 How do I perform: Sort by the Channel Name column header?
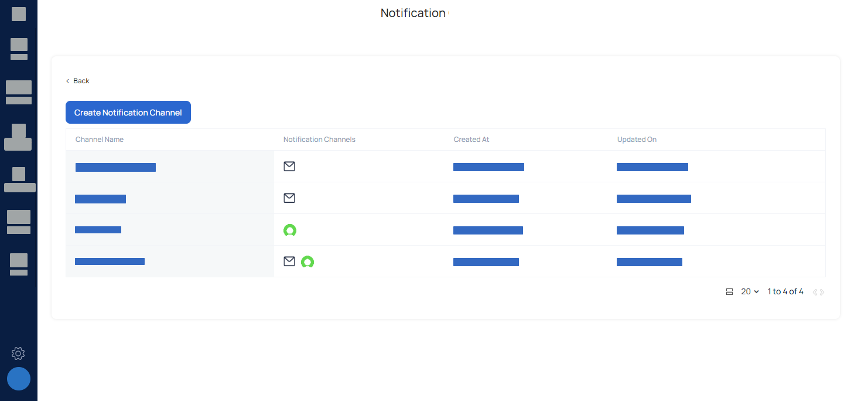tap(100, 140)
